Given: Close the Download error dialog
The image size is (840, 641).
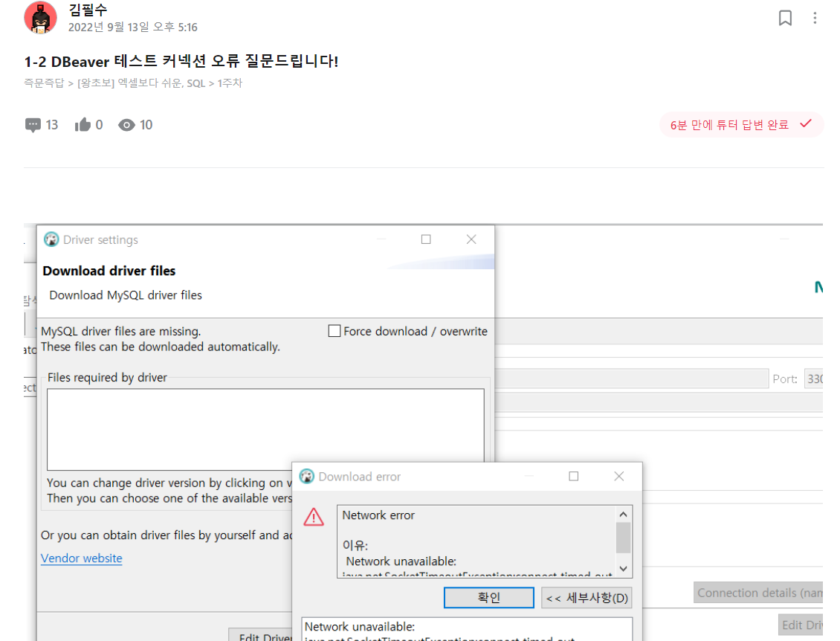Looking at the screenshot, I should click(618, 476).
